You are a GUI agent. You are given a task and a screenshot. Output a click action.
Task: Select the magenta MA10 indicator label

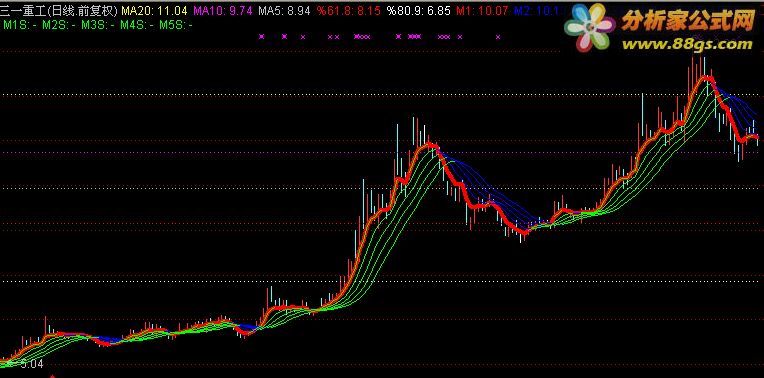223,11
